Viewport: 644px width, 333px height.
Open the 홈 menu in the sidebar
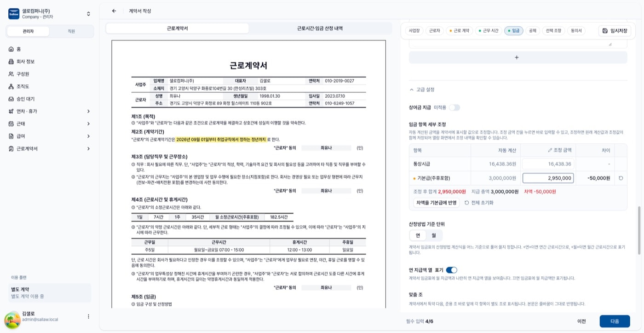pyautogui.click(x=50, y=49)
